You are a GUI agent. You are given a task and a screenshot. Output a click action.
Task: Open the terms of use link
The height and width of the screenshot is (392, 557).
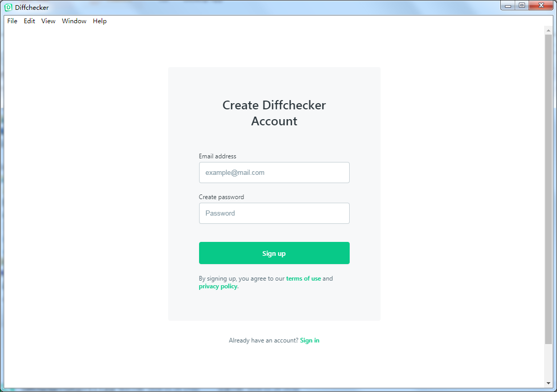tap(303, 279)
